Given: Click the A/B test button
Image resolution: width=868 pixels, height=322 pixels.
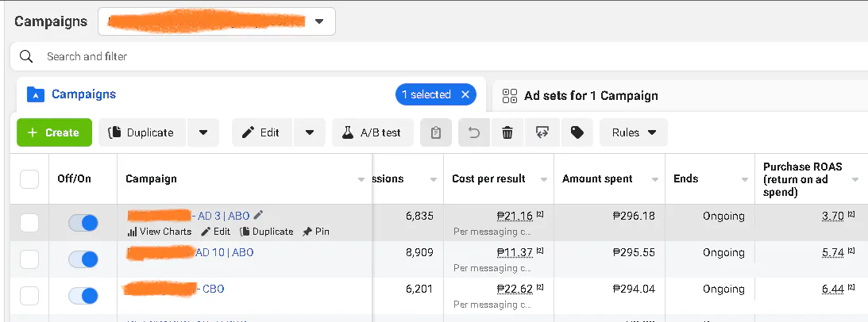Looking at the screenshot, I should pyautogui.click(x=372, y=132).
